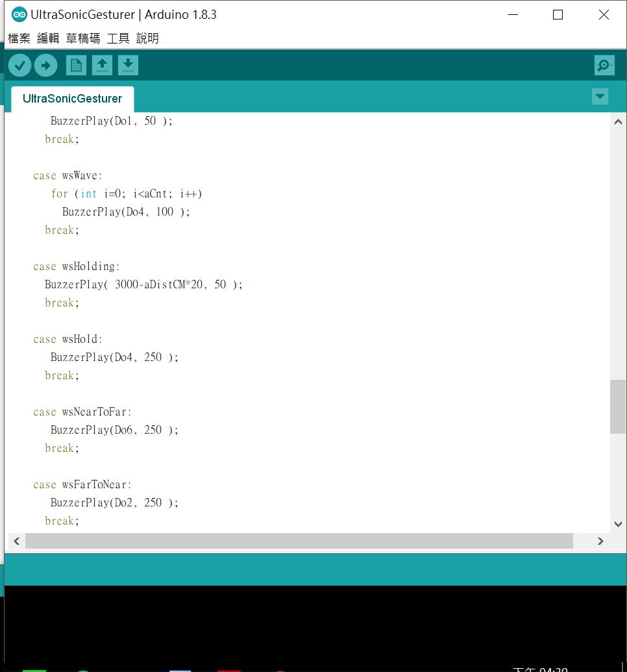Open the 工具 menu

pos(117,38)
